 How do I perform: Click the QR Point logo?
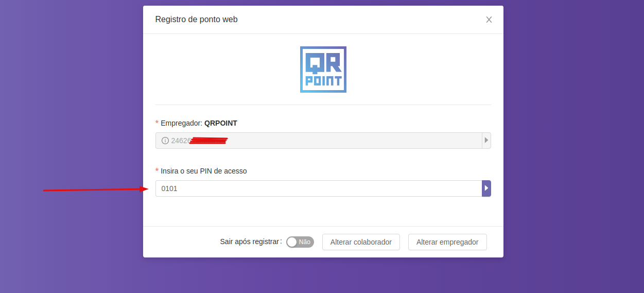(323, 70)
